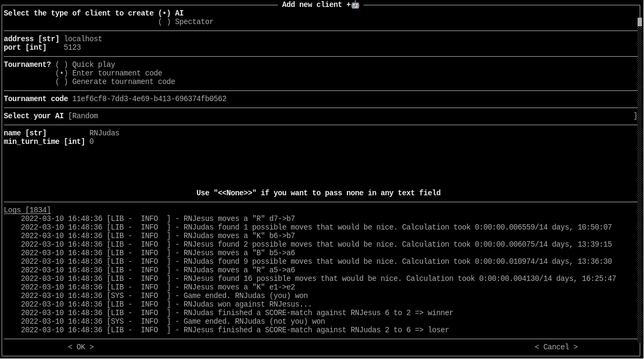Choose the Quick play tournament option
The width and height of the screenshot is (644, 359).
pos(85,65)
